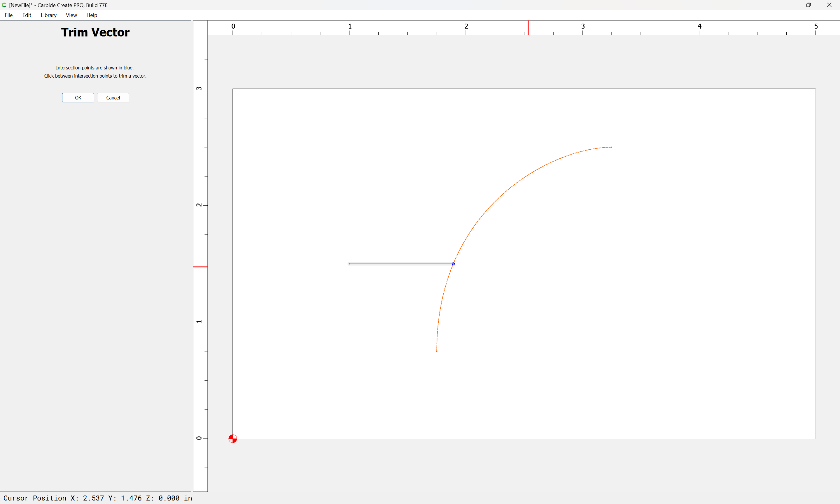840x504 pixels.
Task: Click the red-white origin marker
Action: [232, 439]
